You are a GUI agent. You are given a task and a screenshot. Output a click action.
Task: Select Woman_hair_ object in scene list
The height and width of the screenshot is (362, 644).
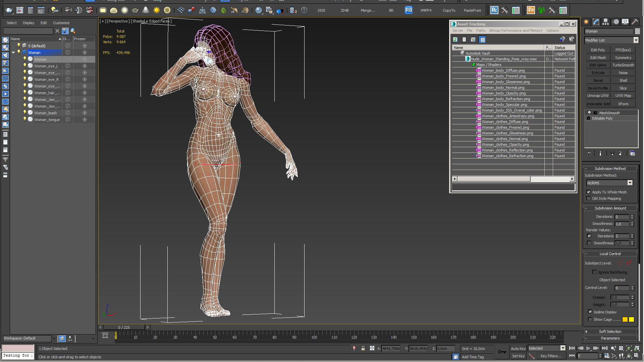tap(47, 93)
